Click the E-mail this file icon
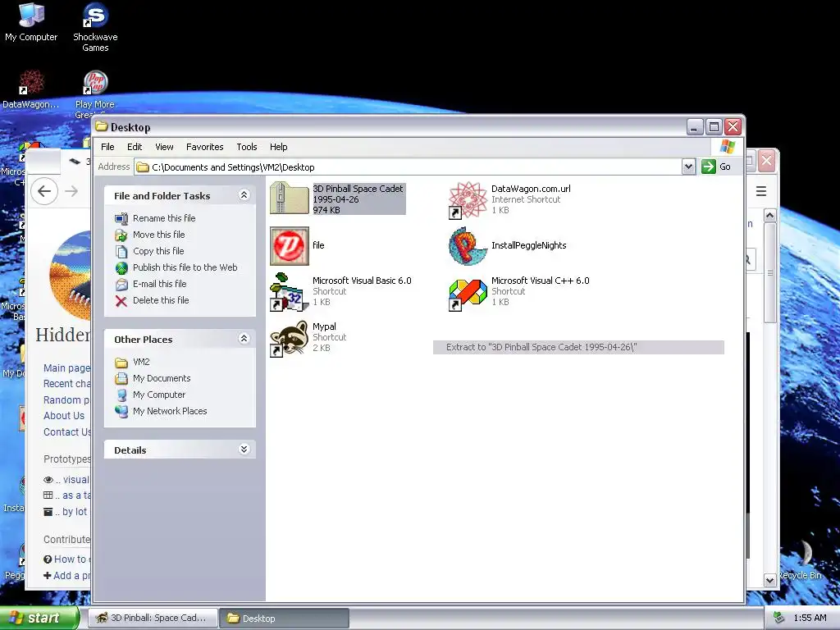Screen dimensions: 840x630 [x=121, y=284]
